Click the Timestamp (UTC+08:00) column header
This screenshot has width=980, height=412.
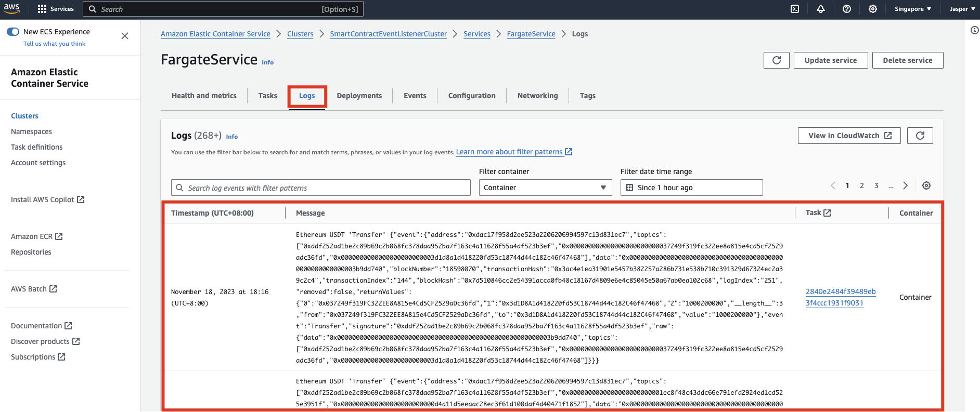pos(212,213)
